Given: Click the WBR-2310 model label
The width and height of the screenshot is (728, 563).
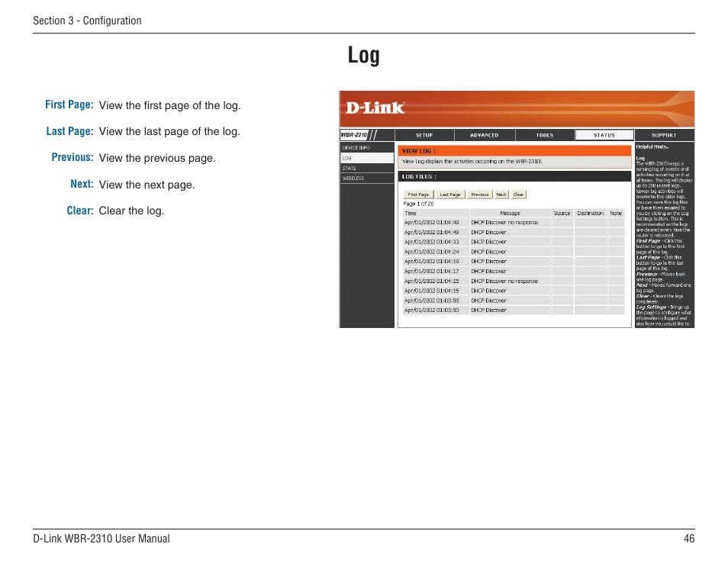Looking at the screenshot, I should (354, 135).
